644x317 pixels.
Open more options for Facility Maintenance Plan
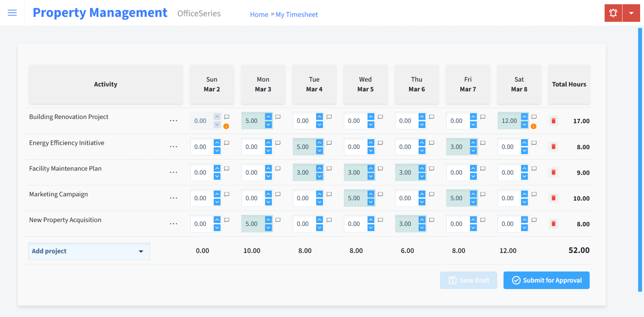pos(173,172)
